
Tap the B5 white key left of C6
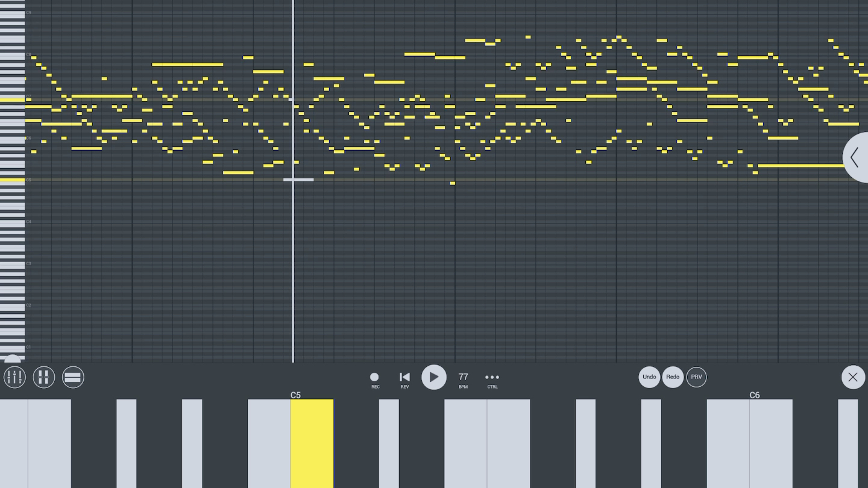(728, 443)
